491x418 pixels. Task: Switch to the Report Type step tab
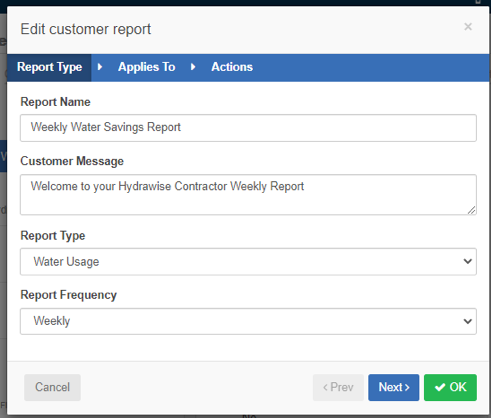pyautogui.click(x=49, y=67)
